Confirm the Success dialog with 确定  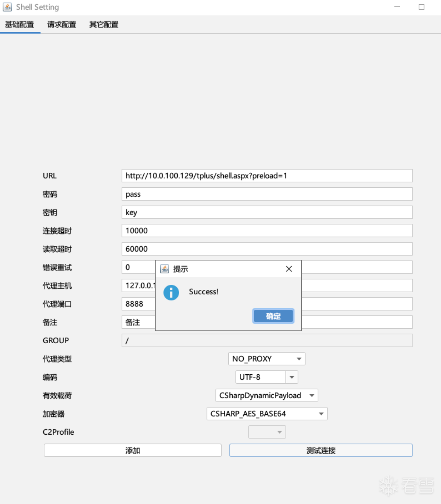tap(273, 316)
